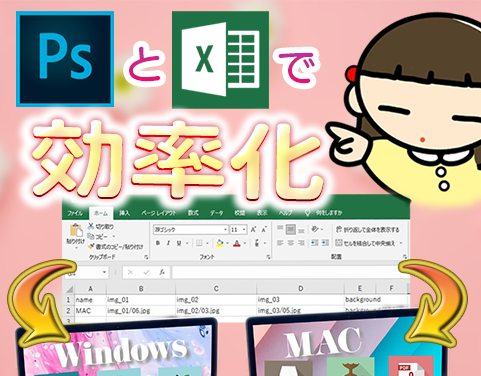Apply yellow fill color bucket

point(219,243)
